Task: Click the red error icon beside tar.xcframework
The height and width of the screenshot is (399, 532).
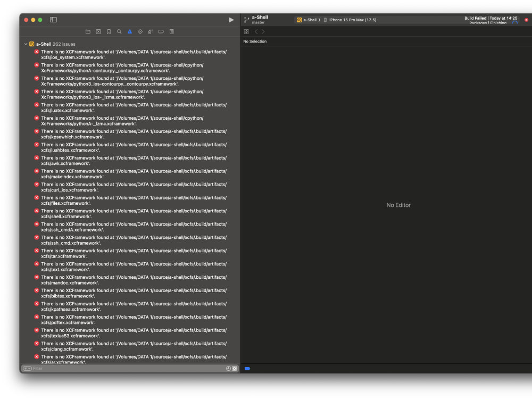Action: pos(37,251)
